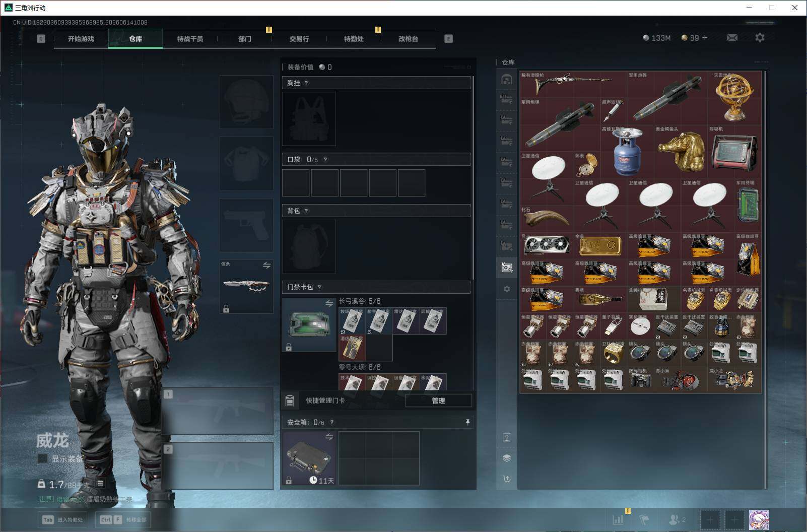This screenshot has height=532, width=807.
Task: Add premium currency via the 89 plus
Action: [x=705, y=38]
